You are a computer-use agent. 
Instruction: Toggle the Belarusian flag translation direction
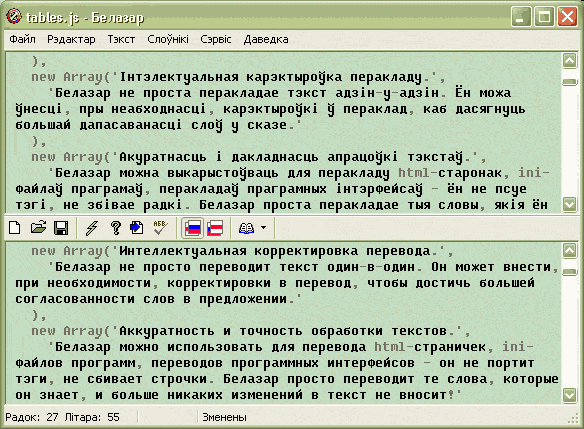(x=215, y=228)
